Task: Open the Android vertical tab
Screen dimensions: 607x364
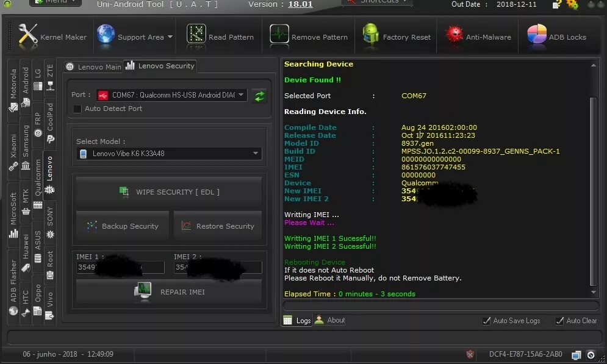Action: click(26, 87)
